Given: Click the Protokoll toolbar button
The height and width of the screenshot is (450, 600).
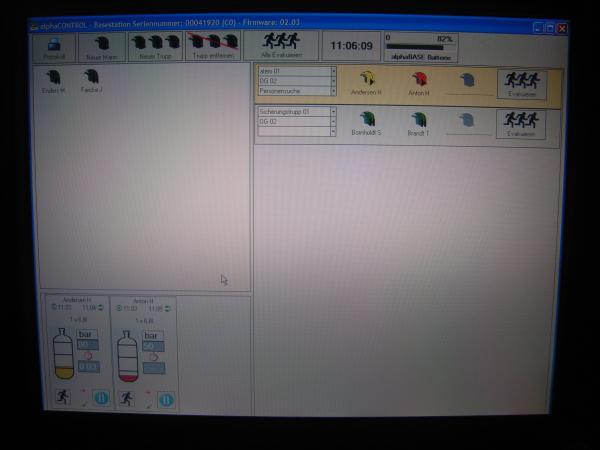Looking at the screenshot, I should click(54, 46).
